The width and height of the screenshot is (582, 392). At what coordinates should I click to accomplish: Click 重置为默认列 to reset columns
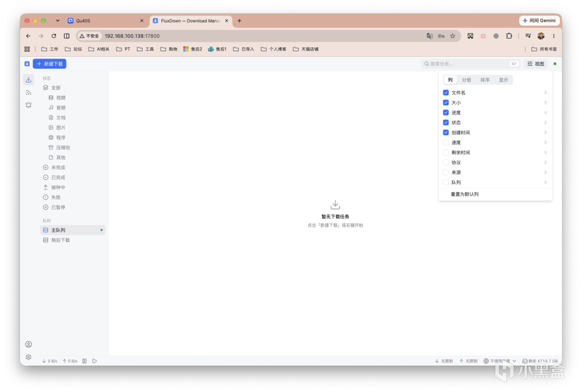point(465,194)
